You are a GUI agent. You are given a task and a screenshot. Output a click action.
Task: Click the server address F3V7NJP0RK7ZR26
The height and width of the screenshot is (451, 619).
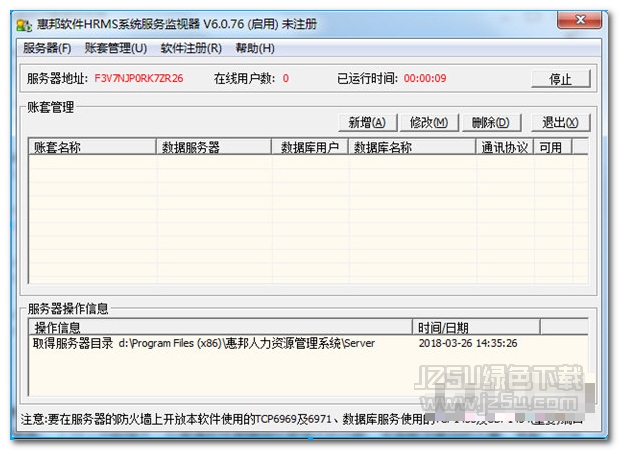click(139, 78)
